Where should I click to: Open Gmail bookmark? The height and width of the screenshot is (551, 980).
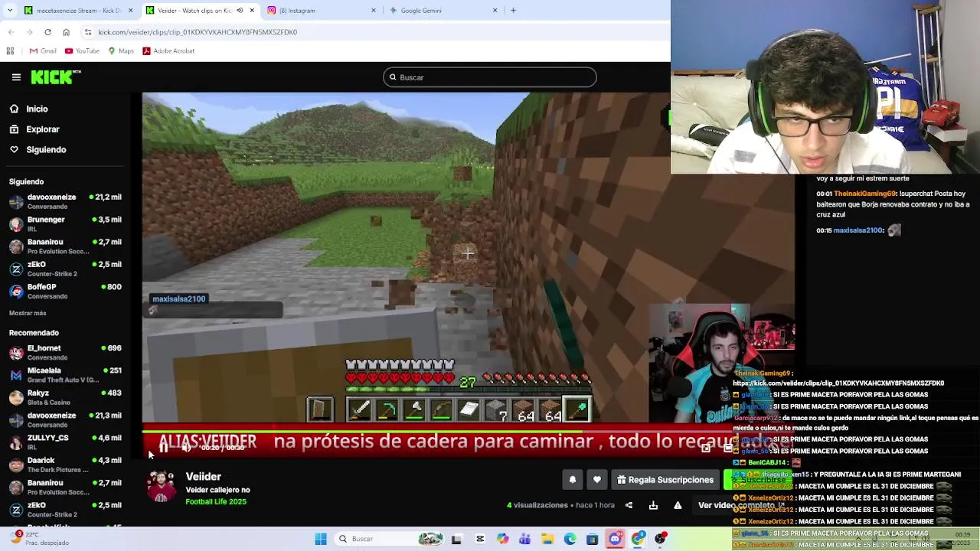[43, 51]
